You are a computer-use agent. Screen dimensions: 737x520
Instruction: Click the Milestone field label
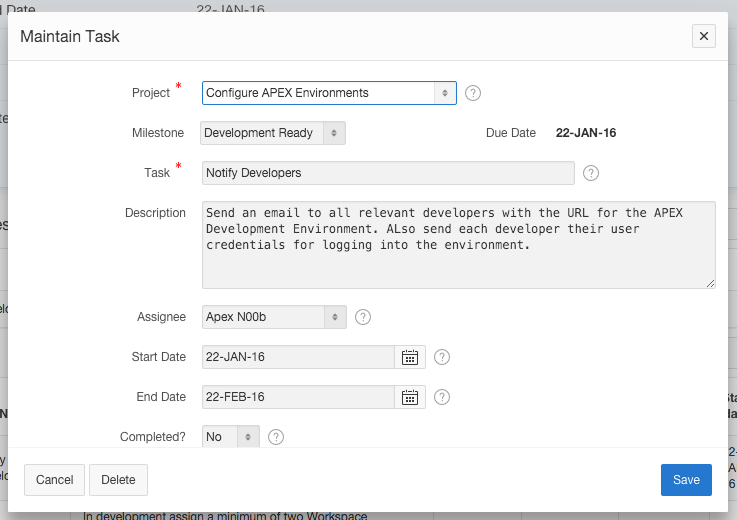tap(158, 133)
